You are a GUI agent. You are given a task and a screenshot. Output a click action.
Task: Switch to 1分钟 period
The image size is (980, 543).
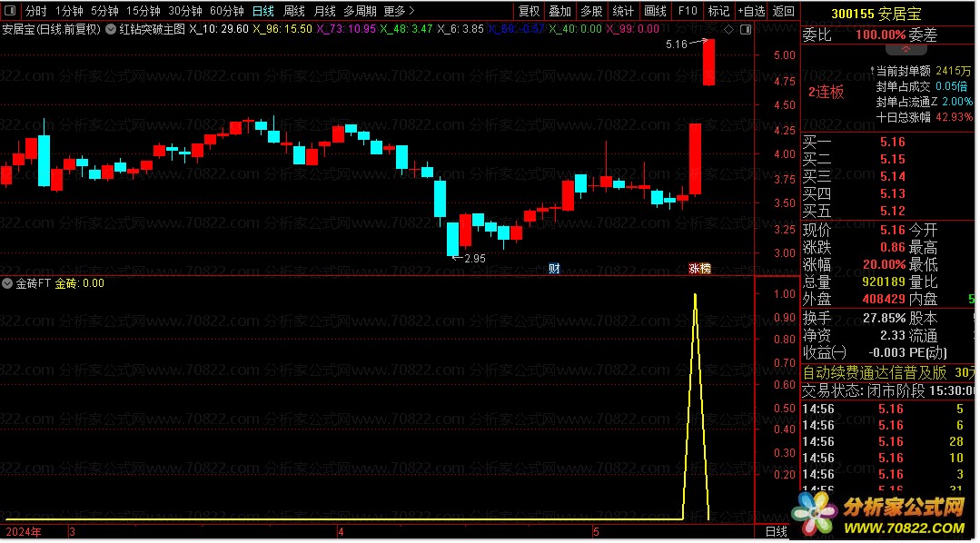coord(69,11)
